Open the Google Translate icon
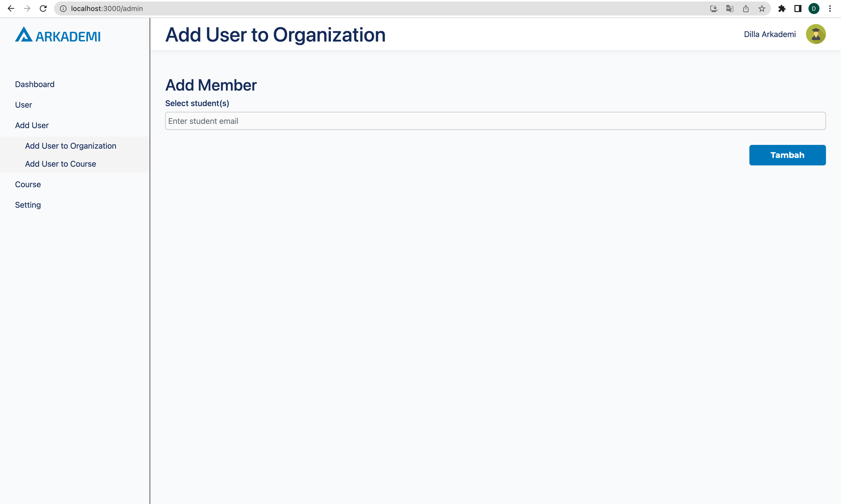This screenshot has height=504, width=841. pos(730,9)
